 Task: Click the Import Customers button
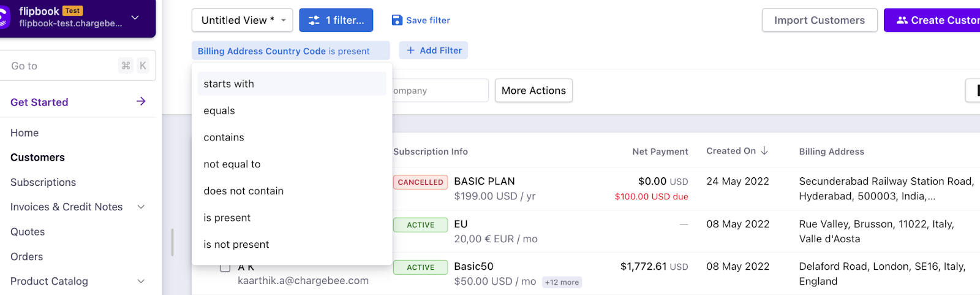[819, 20]
